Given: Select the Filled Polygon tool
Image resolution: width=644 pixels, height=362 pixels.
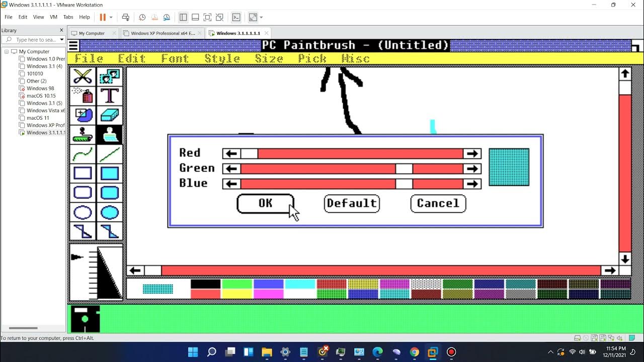Looking at the screenshot, I should coord(109,231).
